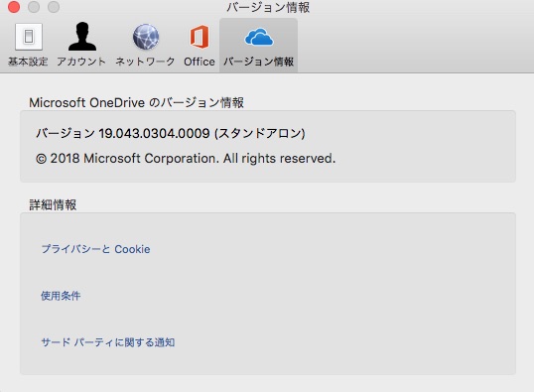Click the version number 19.043.0304.0009 text

coord(154,133)
